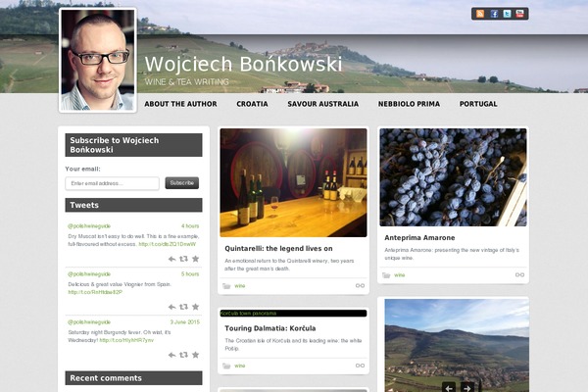
Task: Go to next slide with right arrow
Action: [x=467, y=387]
